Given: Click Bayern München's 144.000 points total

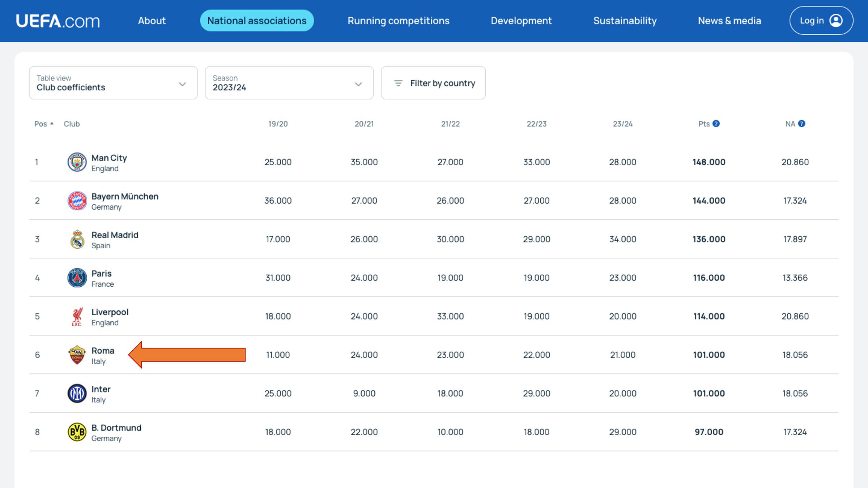Looking at the screenshot, I should (x=709, y=201).
